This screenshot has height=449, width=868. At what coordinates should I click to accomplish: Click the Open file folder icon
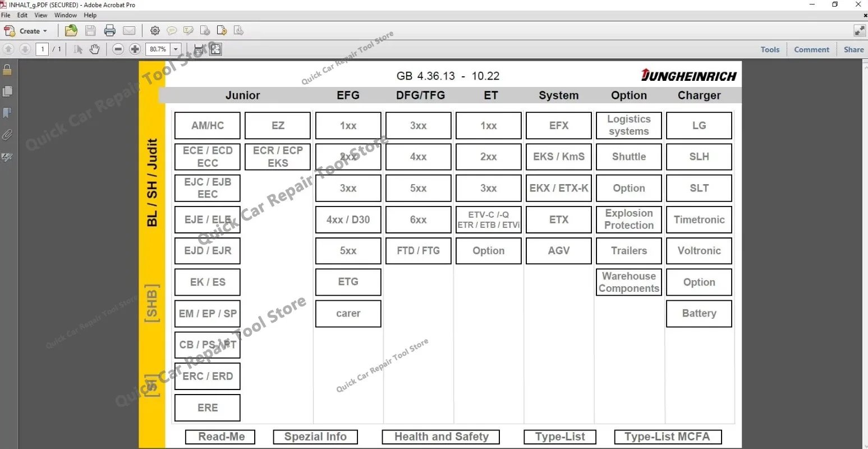[x=71, y=31]
